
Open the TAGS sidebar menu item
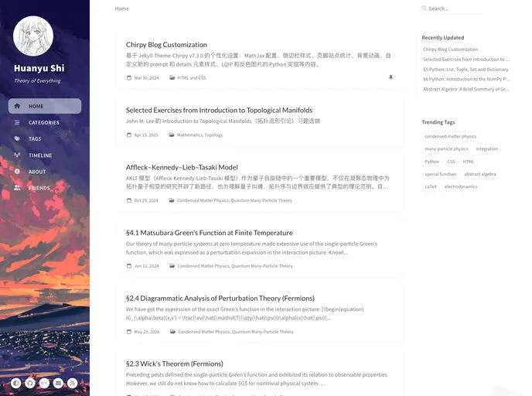(45, 138)
